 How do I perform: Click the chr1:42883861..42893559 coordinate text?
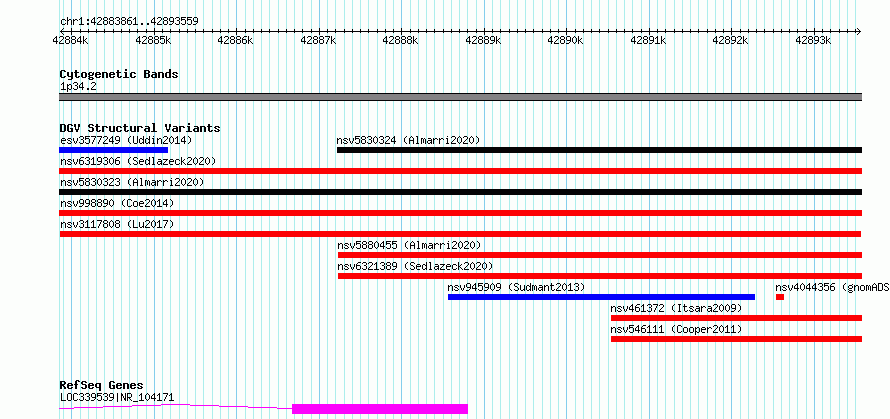129,22
